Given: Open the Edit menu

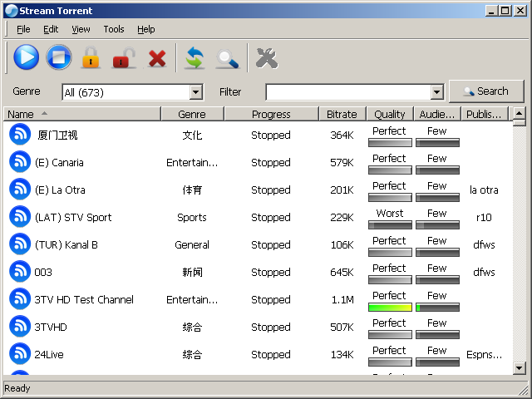Looking at the screenshot, I should (51, 30).
